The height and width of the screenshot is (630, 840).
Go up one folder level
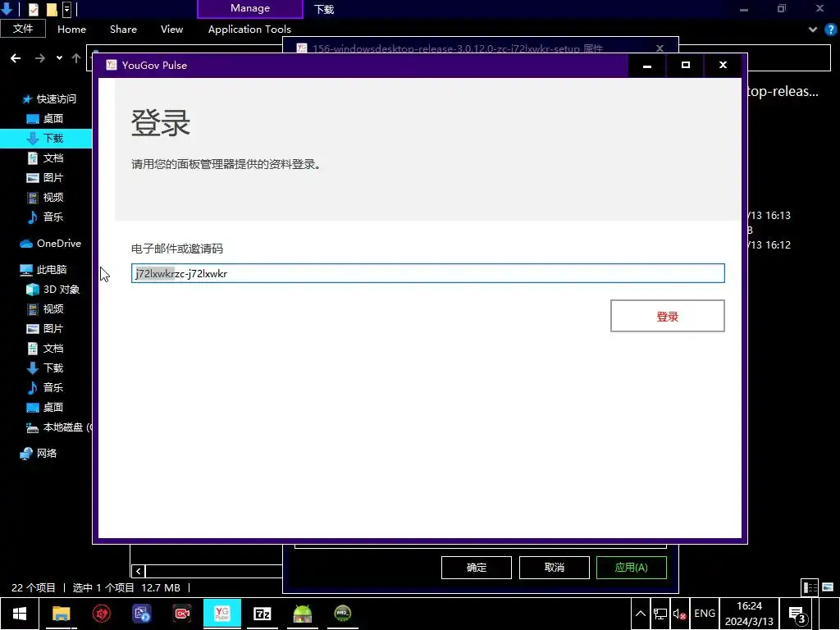click(76, 58)
